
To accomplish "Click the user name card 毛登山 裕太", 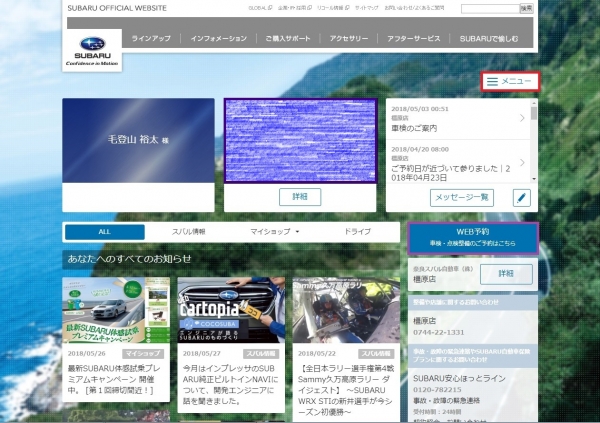I will coord(138,140).
